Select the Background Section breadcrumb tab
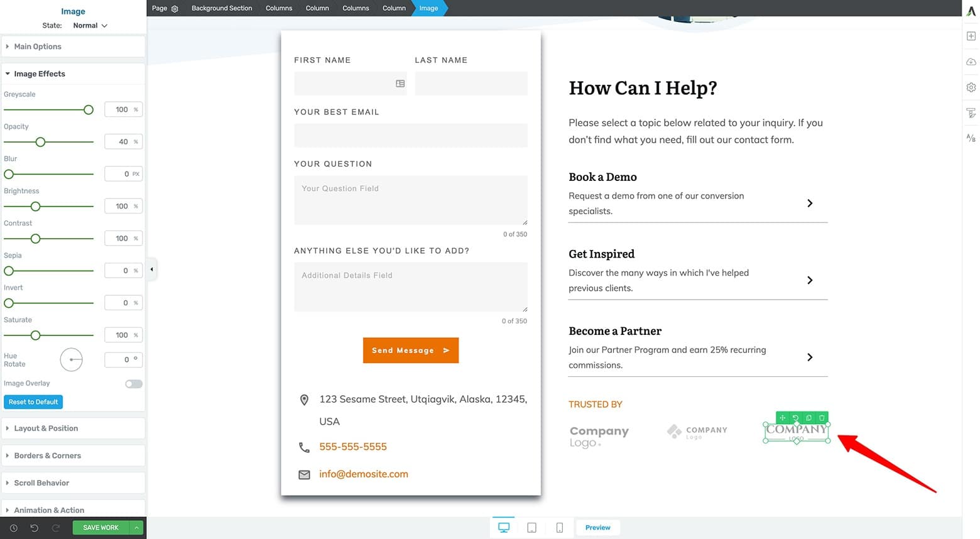 pyautogui.click(x=221, y=8)
